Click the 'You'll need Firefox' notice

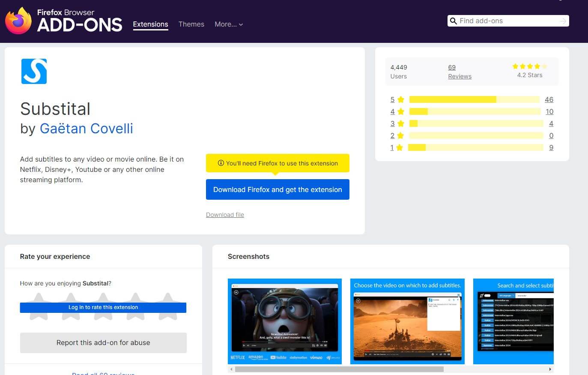click(278, 163)
